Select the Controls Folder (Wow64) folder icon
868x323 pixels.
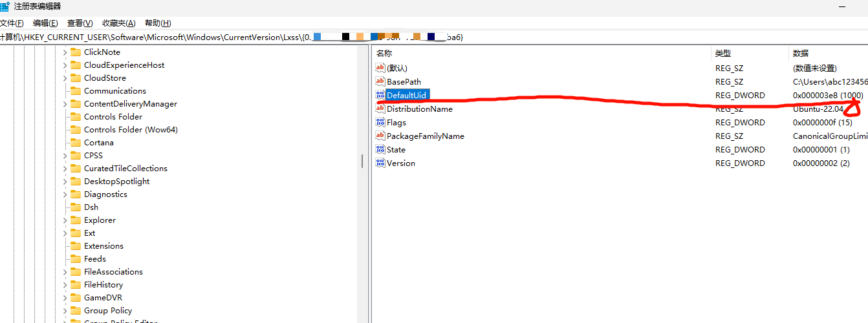tap(76, 129)
